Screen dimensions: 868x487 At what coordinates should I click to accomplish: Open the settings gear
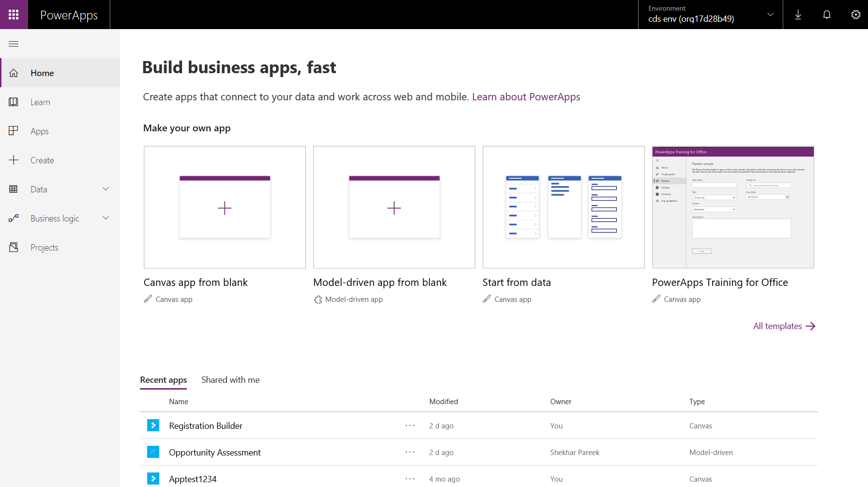[855, 15]
